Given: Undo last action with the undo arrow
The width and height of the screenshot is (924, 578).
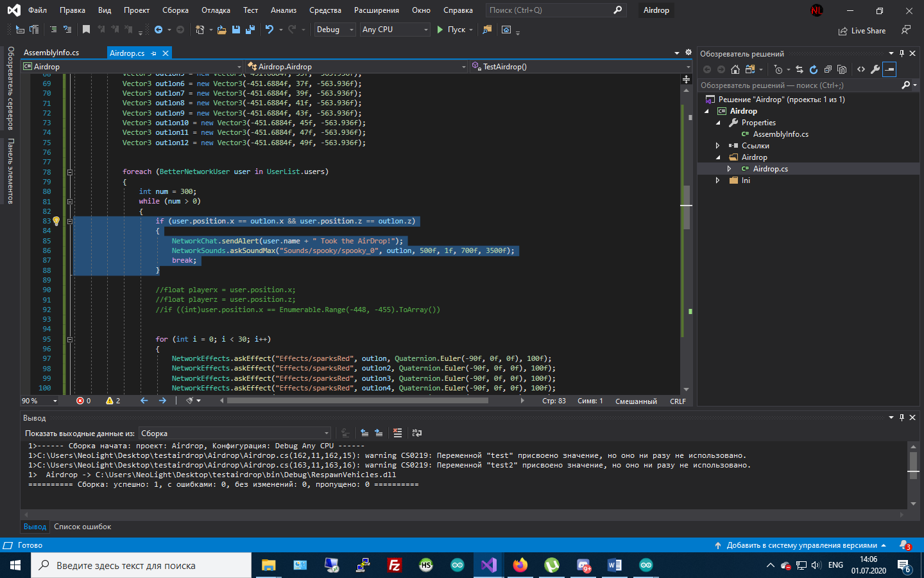Looking at the screenshot, I should point(269,30).
